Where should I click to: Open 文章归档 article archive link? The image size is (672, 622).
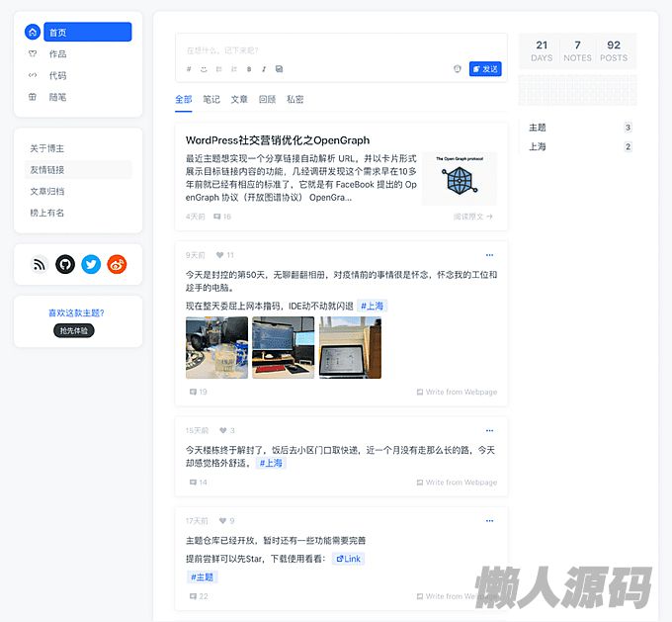47,191
